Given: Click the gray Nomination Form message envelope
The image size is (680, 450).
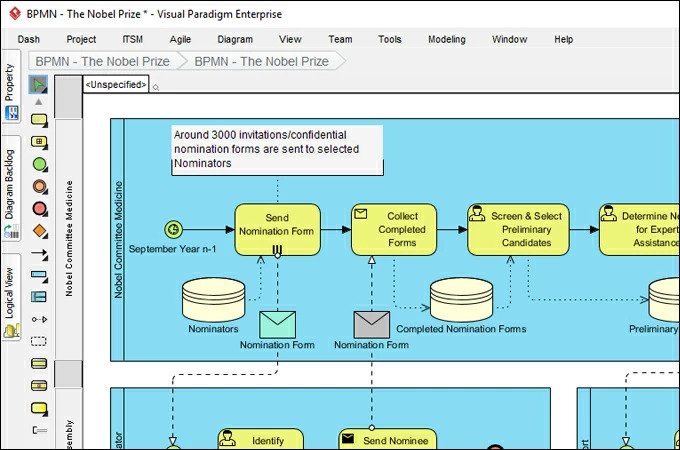Looking at the screenshot, I should pos(371,324).
